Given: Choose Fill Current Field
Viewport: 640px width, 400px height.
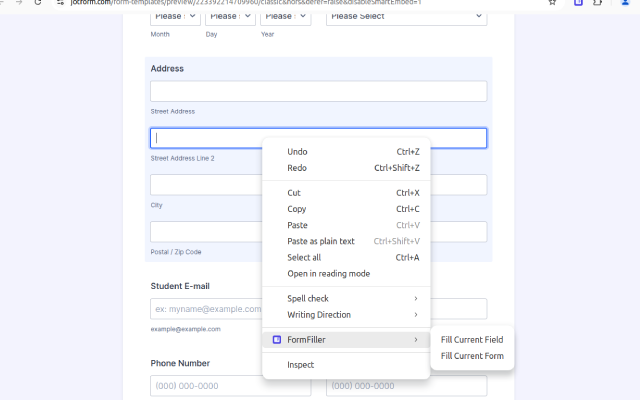Looking at the screenshot, I should pos(472,340).
